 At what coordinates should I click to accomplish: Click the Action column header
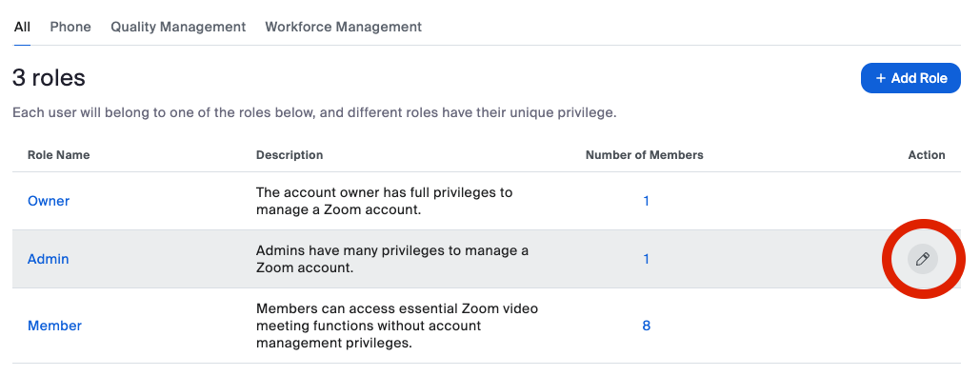(x=927, y=155)
